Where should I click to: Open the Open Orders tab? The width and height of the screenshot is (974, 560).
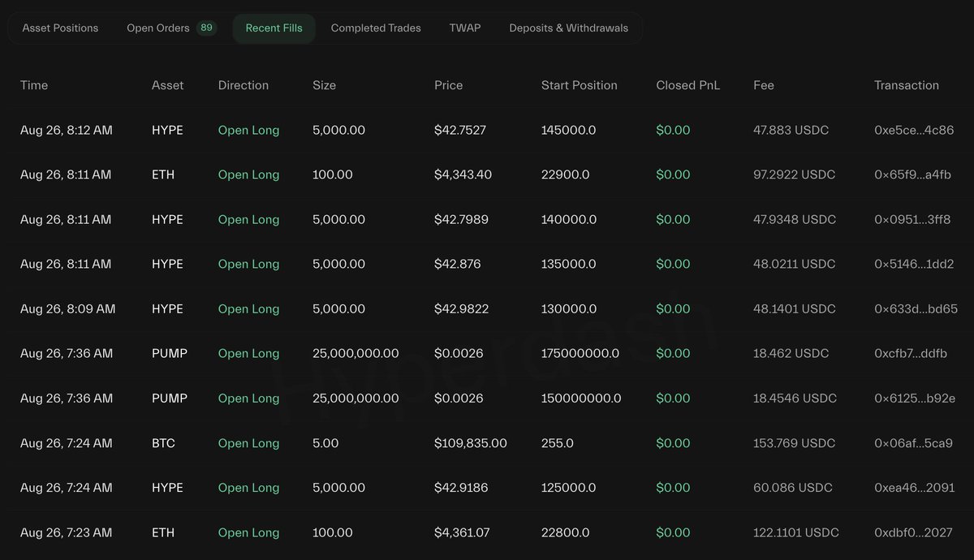[x=158, y=28]
